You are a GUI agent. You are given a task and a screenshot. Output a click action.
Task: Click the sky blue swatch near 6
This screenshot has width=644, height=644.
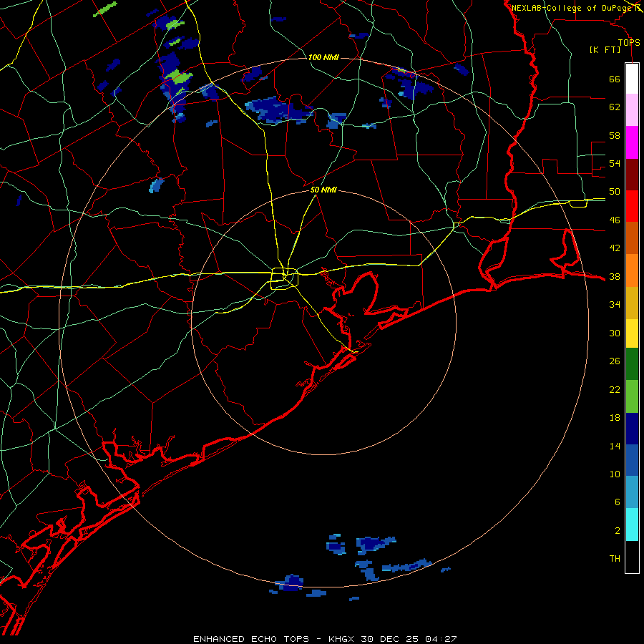pos(632,492)
